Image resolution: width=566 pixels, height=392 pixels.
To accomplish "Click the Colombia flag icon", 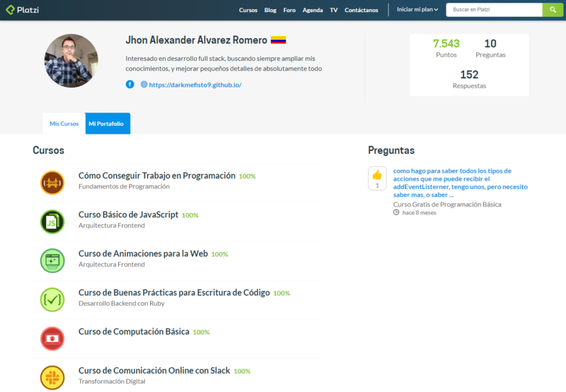I will (x=278, y=40).
